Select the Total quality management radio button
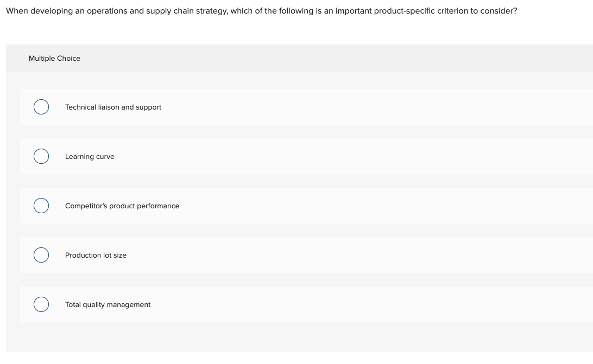 point(41,304)
